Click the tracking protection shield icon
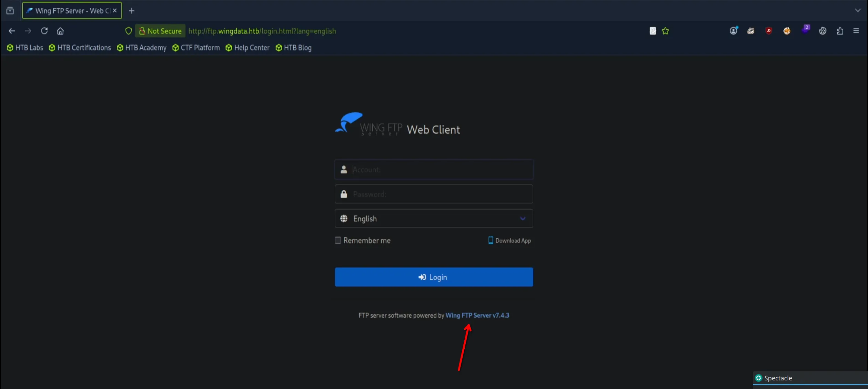868x389 pixels. click(129, 31)
